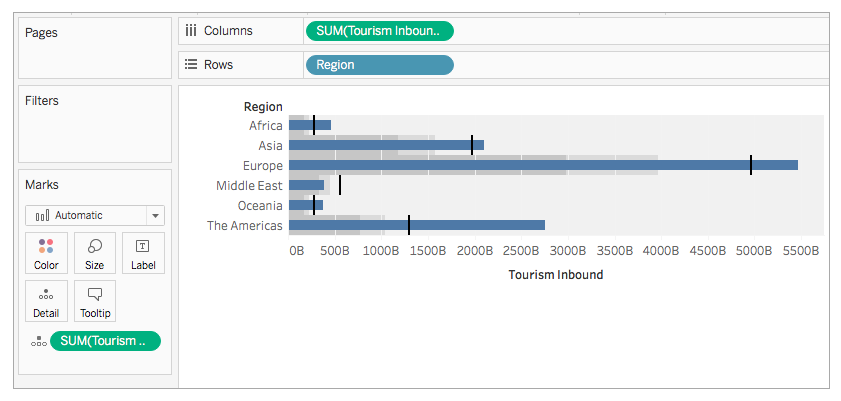Image resolution: width=841 pixels, height=401 pixels.
Task: Click The Americas blue bar
Action: 417,225
